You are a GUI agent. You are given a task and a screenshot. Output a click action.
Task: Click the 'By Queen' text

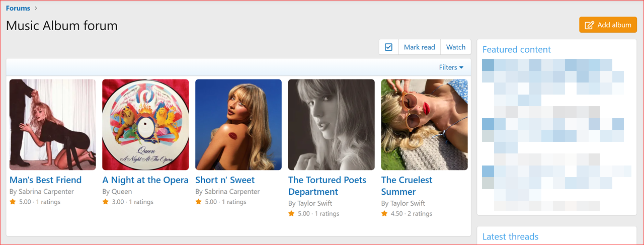pos(117,192)
